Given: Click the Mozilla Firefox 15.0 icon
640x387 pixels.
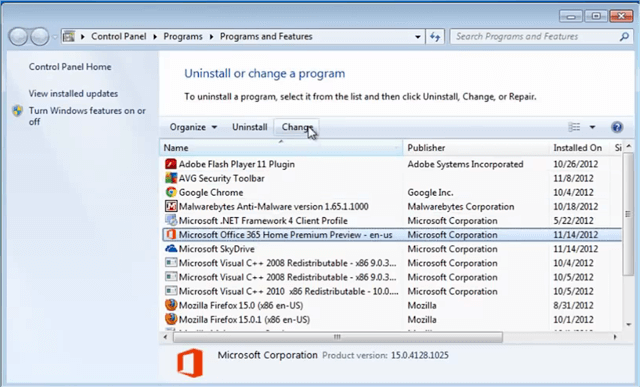Looking at the screenshot, I should click(x=171, y=305).
